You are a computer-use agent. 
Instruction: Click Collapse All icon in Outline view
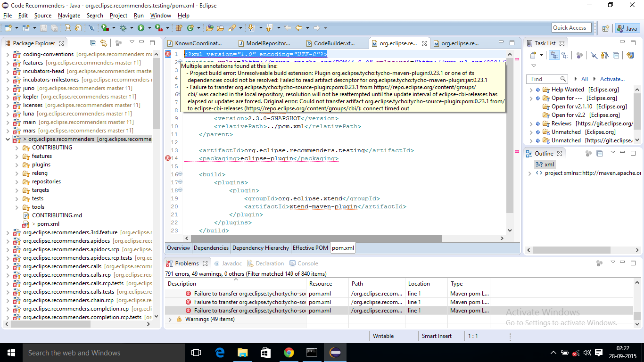(x=600, y=153)
